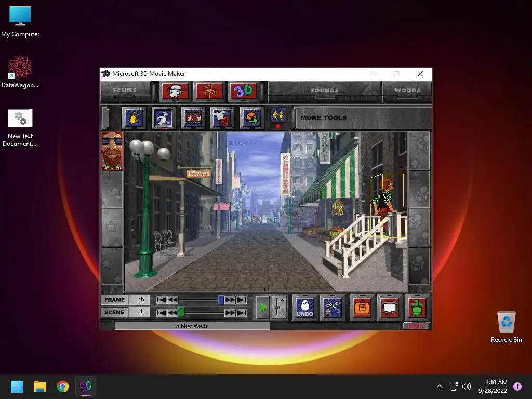Go to the previous scene
The width and height of the screenshot is (532, 399).
(x=172, y=312)
